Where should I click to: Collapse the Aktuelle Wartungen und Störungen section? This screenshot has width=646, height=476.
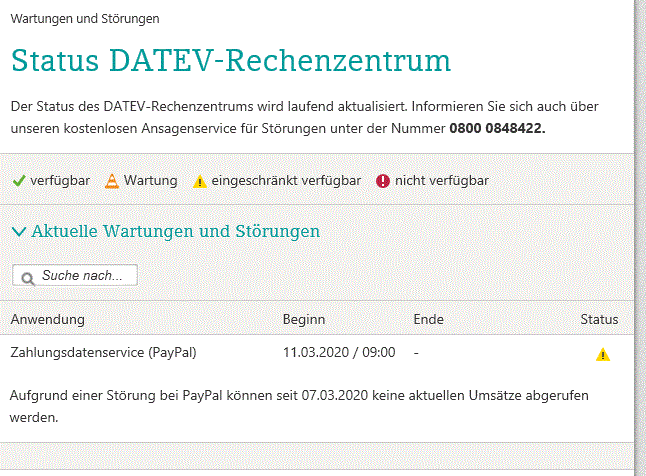pos(19,232)
